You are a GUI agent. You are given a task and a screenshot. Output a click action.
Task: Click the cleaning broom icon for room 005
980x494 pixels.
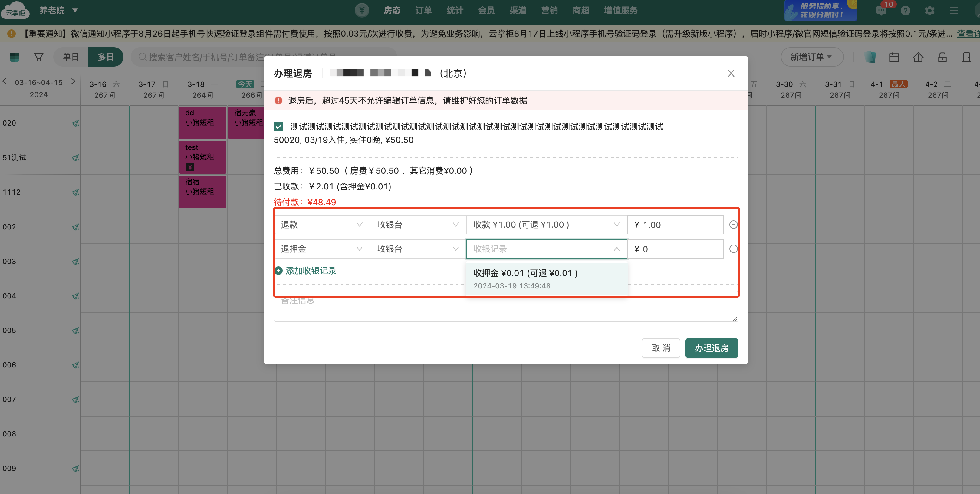pyautogui.click(x=76, y=330)
